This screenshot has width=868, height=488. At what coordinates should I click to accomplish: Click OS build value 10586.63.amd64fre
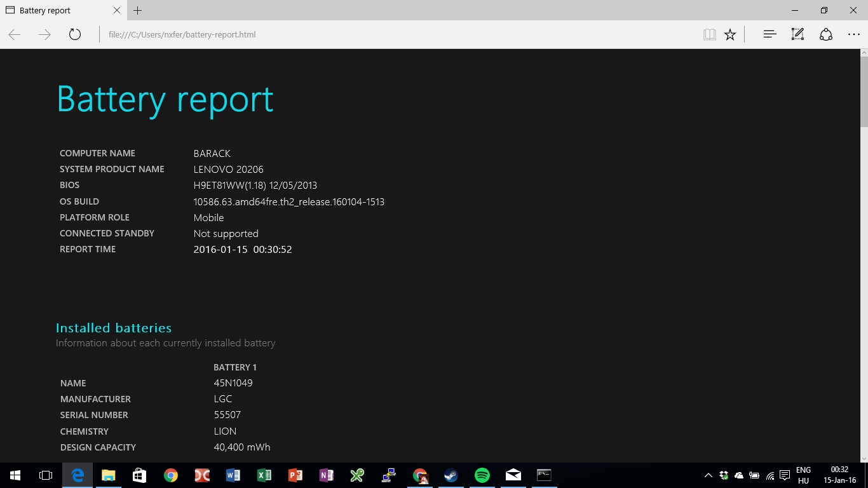click(289, 202)
